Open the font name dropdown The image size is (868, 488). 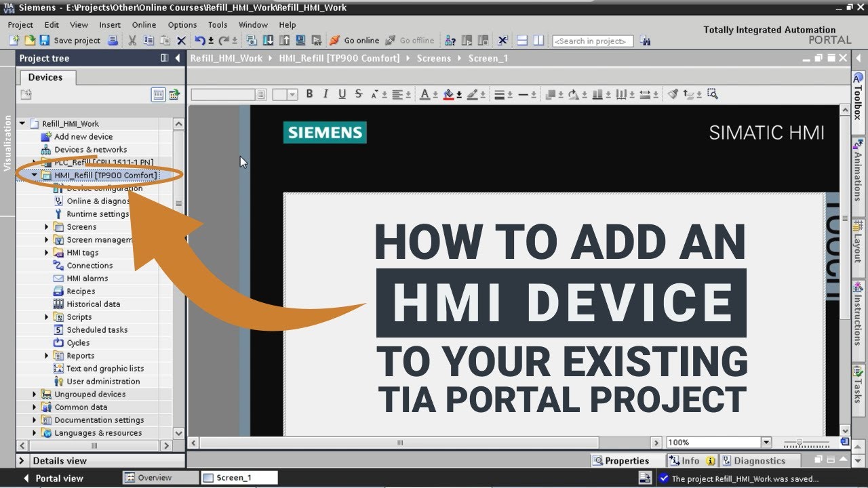click(261, 95)
